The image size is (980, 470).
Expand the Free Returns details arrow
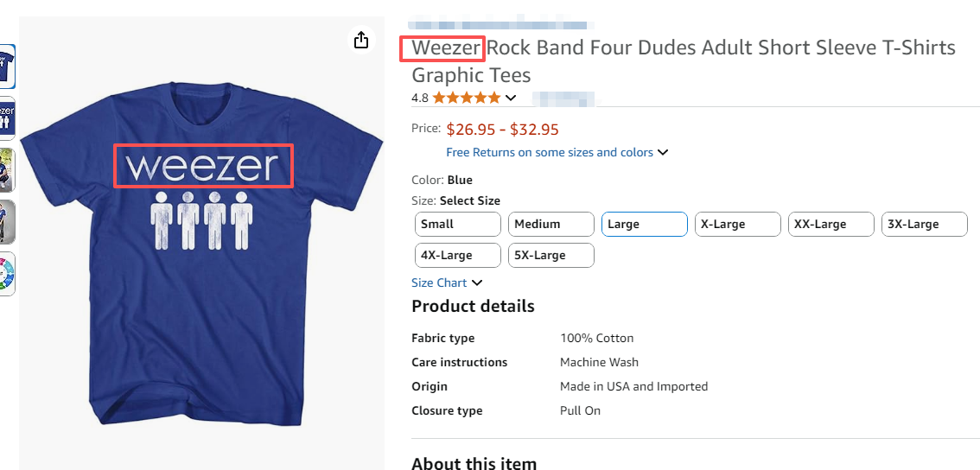663,153
